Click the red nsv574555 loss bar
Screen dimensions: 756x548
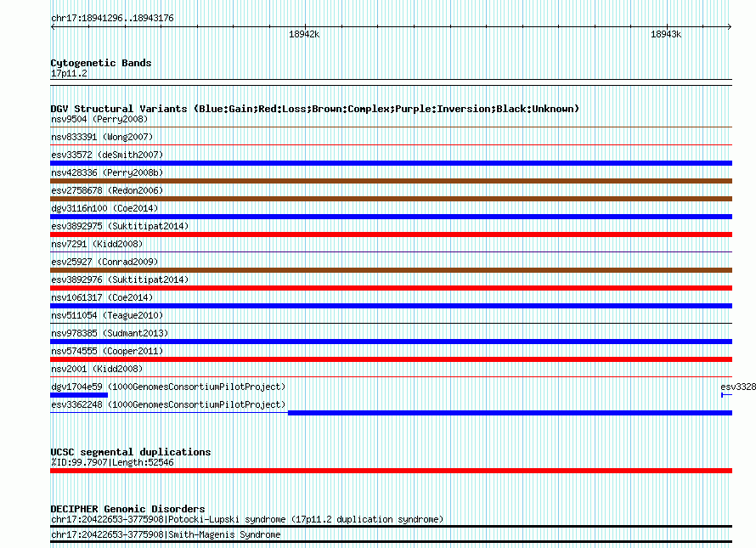(x=391, y=359)
